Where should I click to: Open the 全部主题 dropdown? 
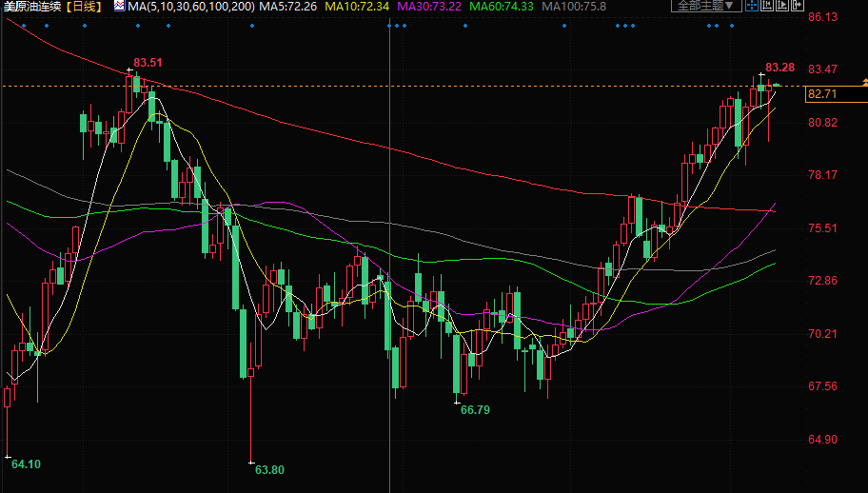pos(706,6)
